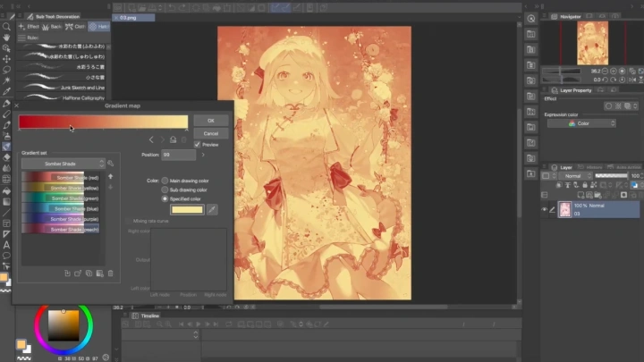
Task: Hide layer 03 using the eye icon
Action: [x=545, y=209]
